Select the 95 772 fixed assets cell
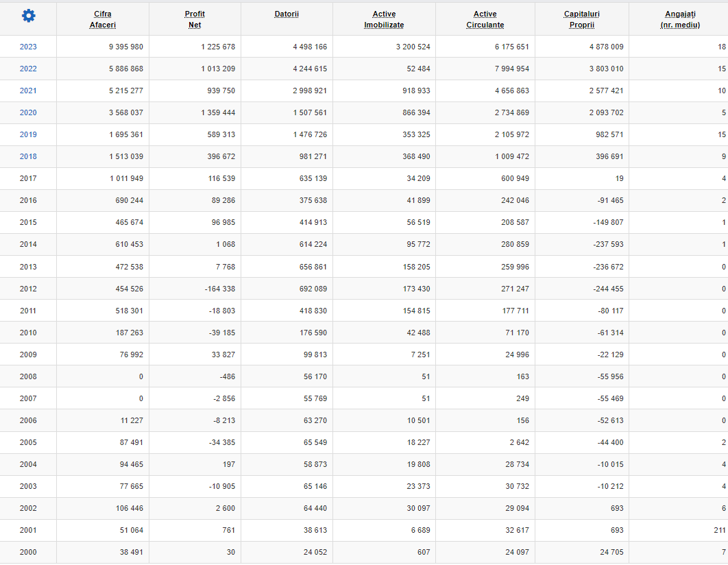 385,244
